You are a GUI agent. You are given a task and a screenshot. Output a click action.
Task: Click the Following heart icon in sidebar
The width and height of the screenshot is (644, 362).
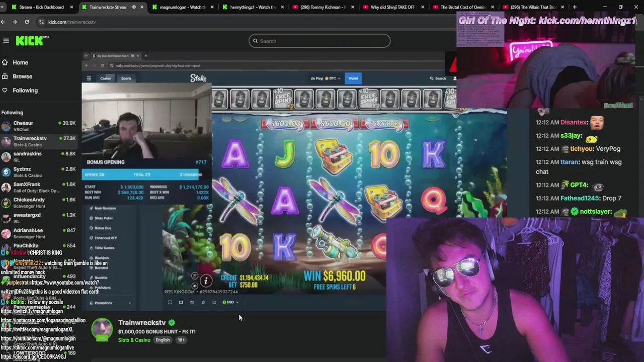pyautogui.click(x=5, y=90)
